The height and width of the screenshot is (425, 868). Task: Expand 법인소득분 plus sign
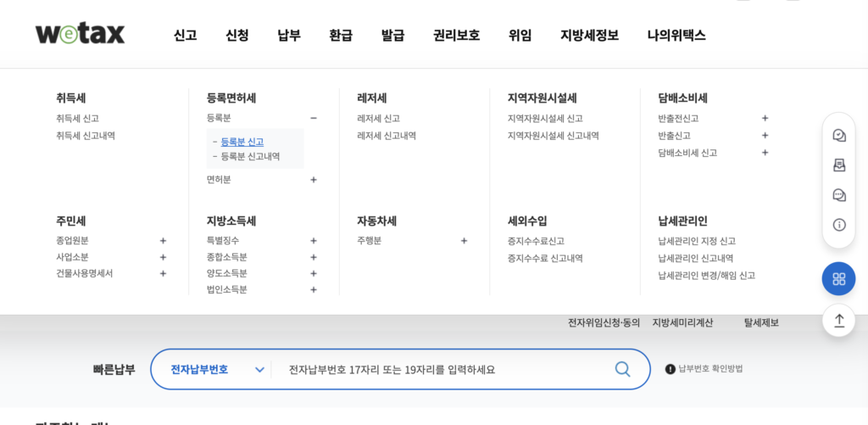click(314, 290)
